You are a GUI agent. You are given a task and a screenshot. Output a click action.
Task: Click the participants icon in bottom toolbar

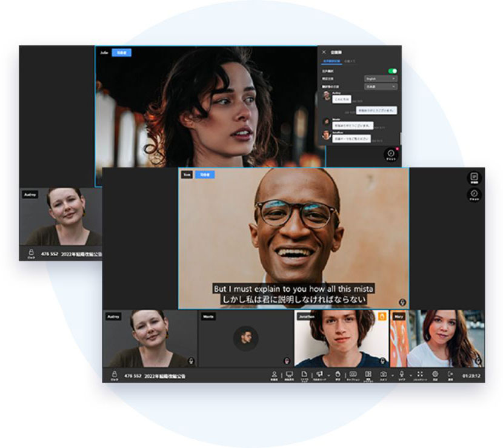coord(274,375)
